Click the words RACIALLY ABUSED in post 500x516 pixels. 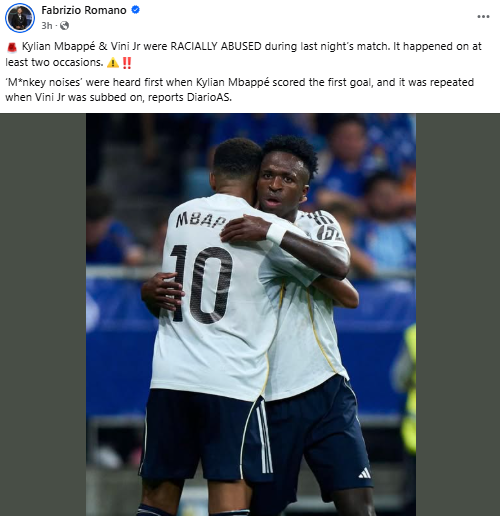coord(216,46)
